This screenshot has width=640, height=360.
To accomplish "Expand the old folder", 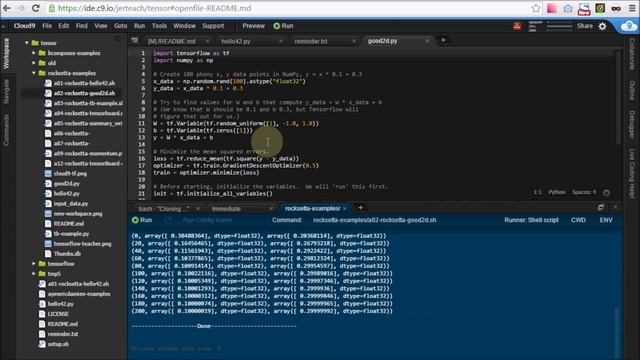I will tap(33, 63).
